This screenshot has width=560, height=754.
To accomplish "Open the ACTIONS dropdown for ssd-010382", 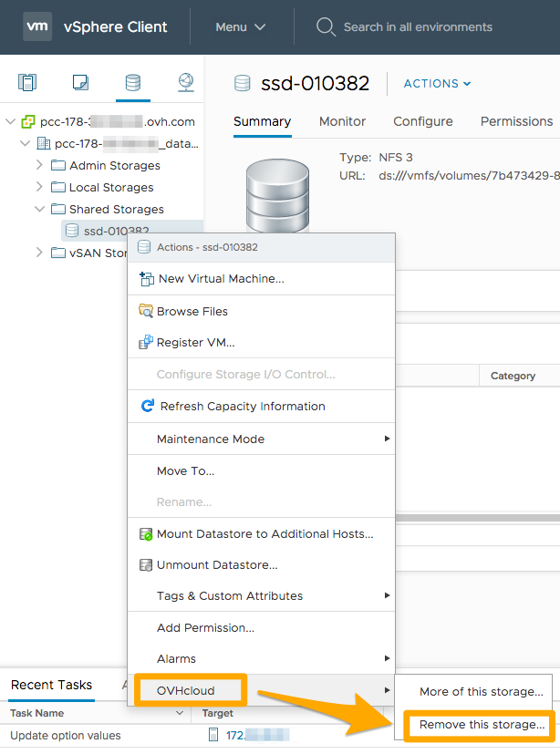I will (437, 83).
